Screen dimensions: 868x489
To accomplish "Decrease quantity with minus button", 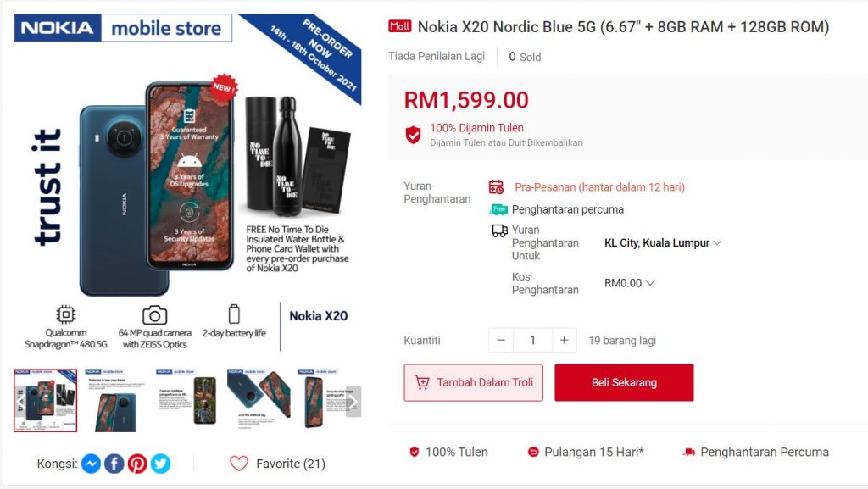I will 501,340.
